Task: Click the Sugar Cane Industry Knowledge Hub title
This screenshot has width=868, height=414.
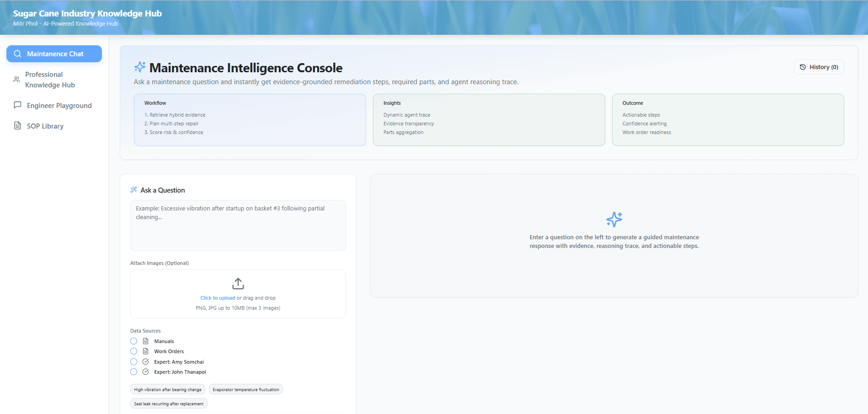Action: (87, 14)
